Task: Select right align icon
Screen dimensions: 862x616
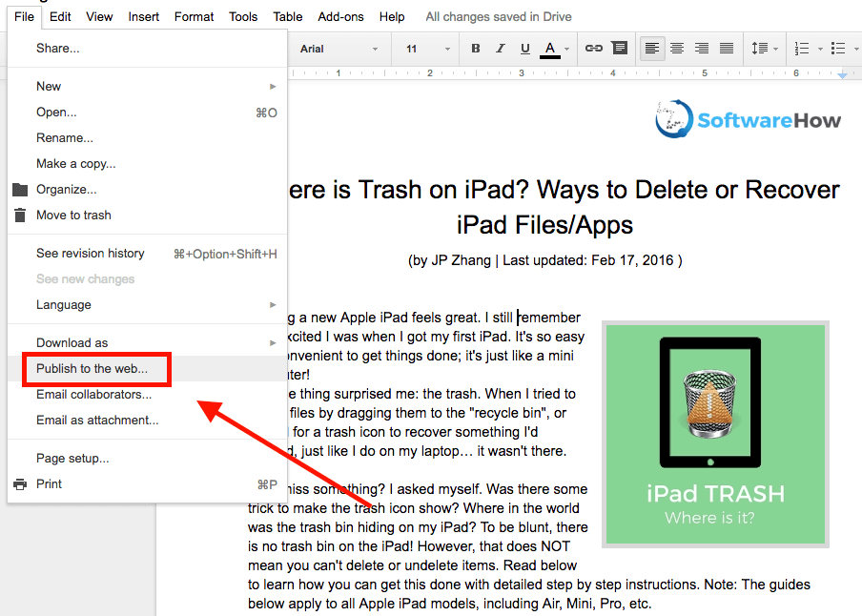Action: 702,49
